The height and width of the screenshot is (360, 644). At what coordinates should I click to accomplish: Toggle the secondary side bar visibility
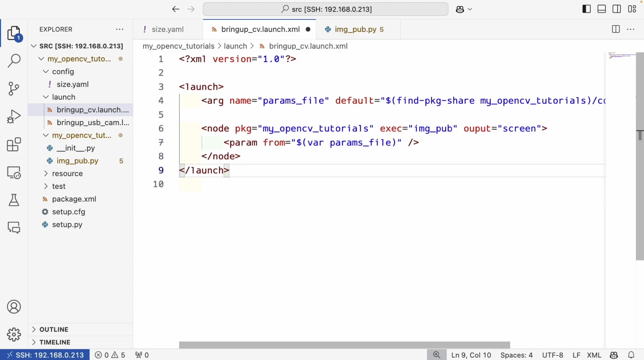point(617,9)
